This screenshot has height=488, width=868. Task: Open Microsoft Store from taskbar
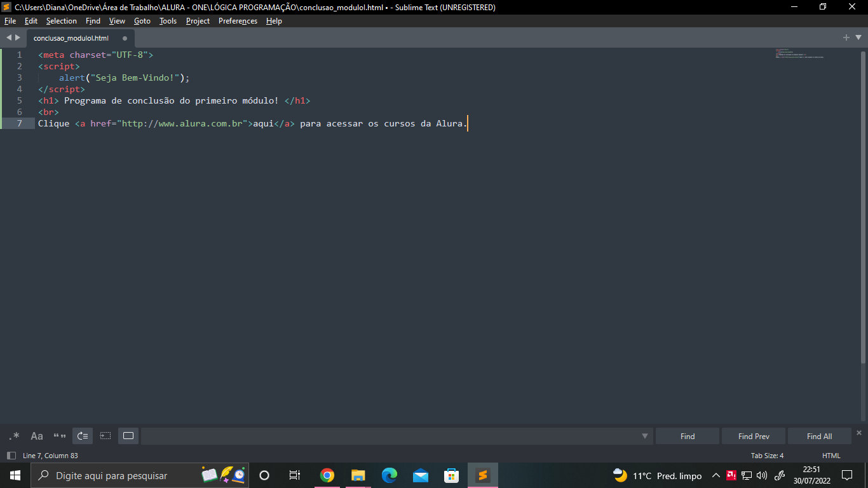click(452, 475)
